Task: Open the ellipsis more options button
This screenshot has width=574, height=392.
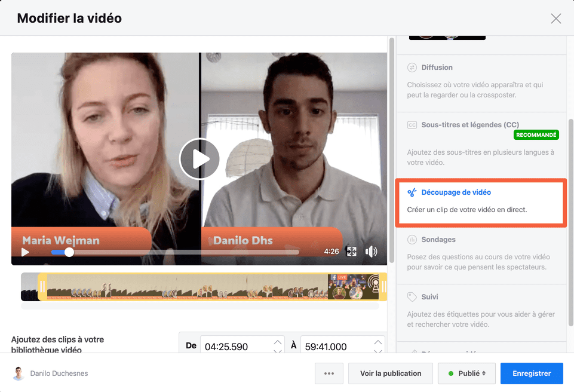Action: (329, 373)
